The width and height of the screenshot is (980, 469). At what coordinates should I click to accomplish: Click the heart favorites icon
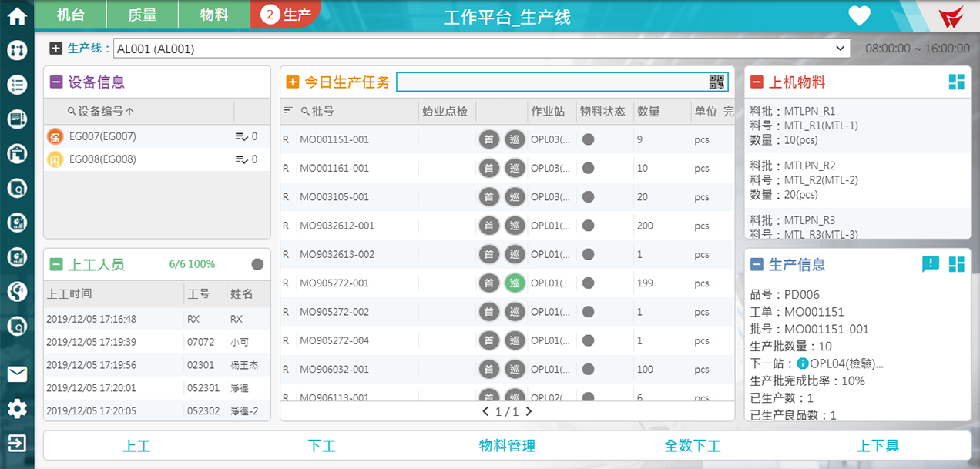(859, 16)
